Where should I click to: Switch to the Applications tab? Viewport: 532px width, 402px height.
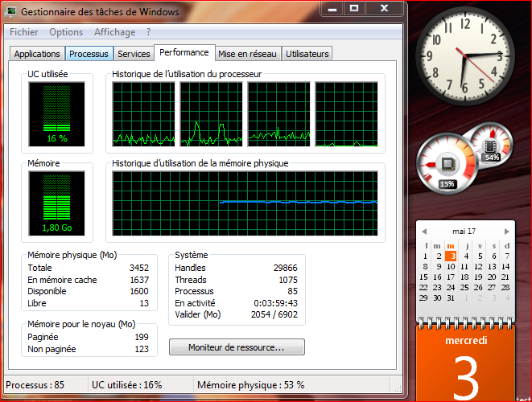point(37,54)
